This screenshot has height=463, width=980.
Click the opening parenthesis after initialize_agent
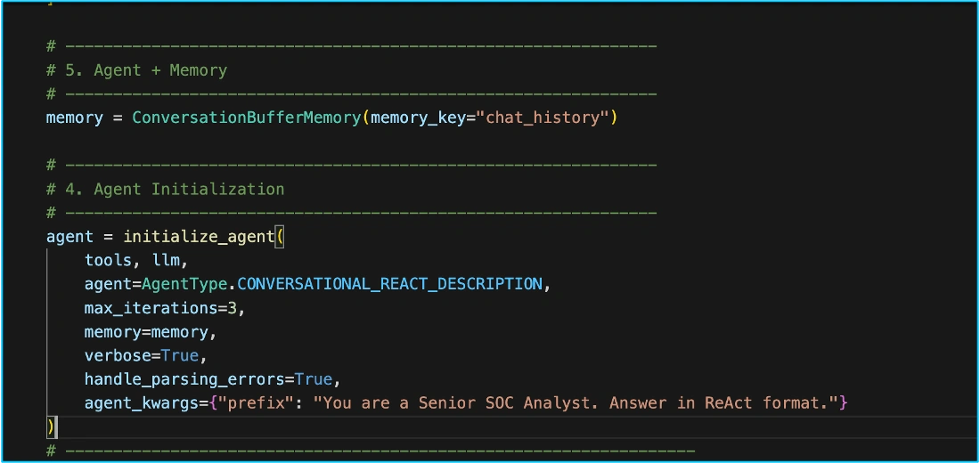280,237
